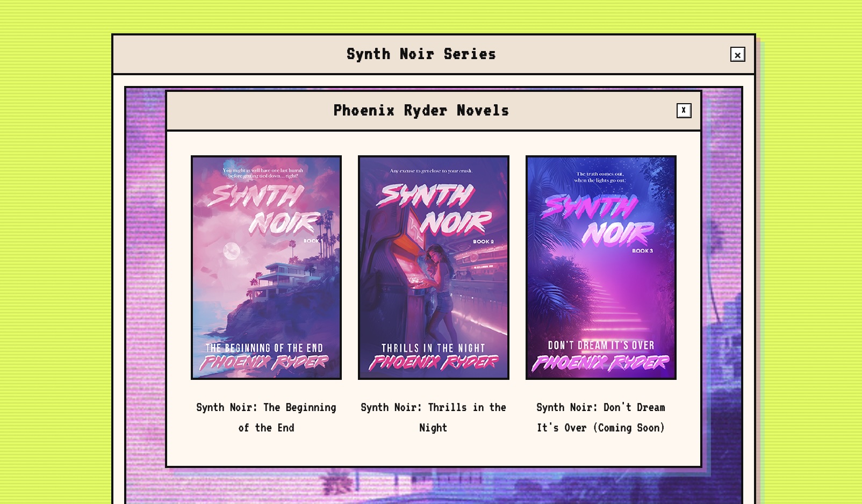Click 'Don't Dream It's Over (Coming Soon)' caption

click(x=600, y=417)
